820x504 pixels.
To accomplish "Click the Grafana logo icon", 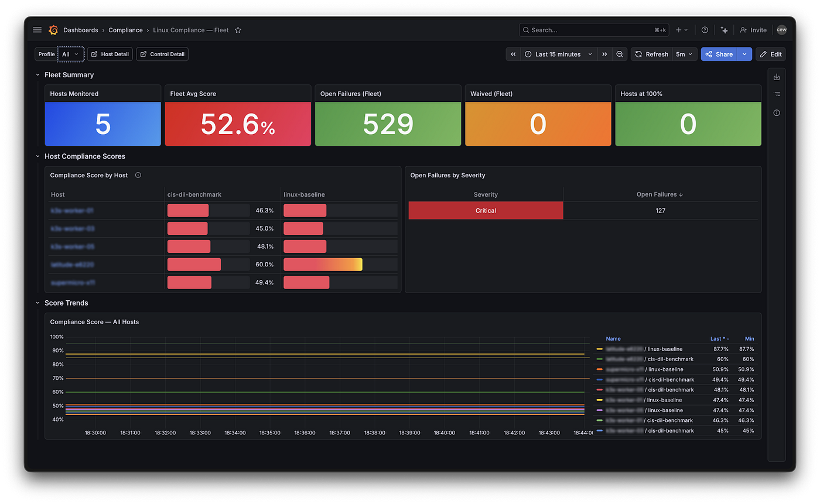I will coord(53,30).
